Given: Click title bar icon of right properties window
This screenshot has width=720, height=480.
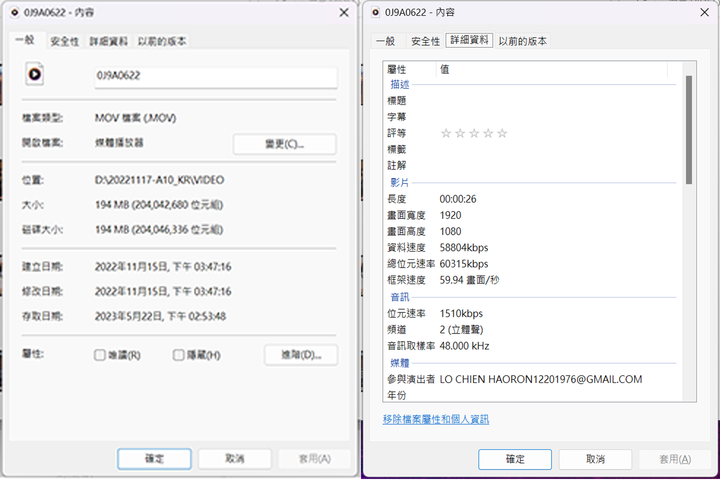Looking at the screenshot, I should [376, 12].
